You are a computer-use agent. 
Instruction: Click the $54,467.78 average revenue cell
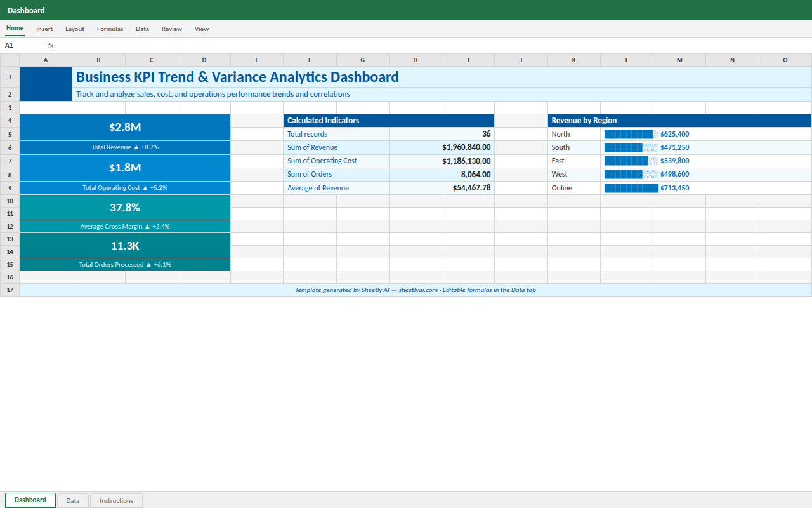point(442,188)
